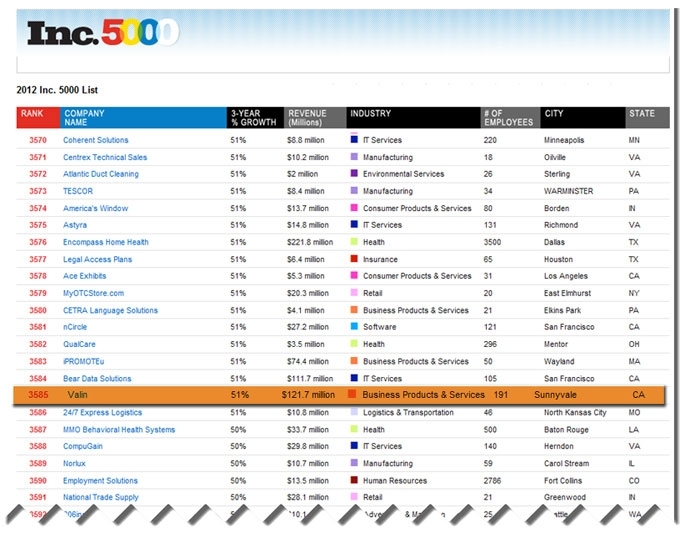The height and width of the screenshot is (533, 680).
Task: Click the Inc. 5000 logo
Action: tap(103, 34)
